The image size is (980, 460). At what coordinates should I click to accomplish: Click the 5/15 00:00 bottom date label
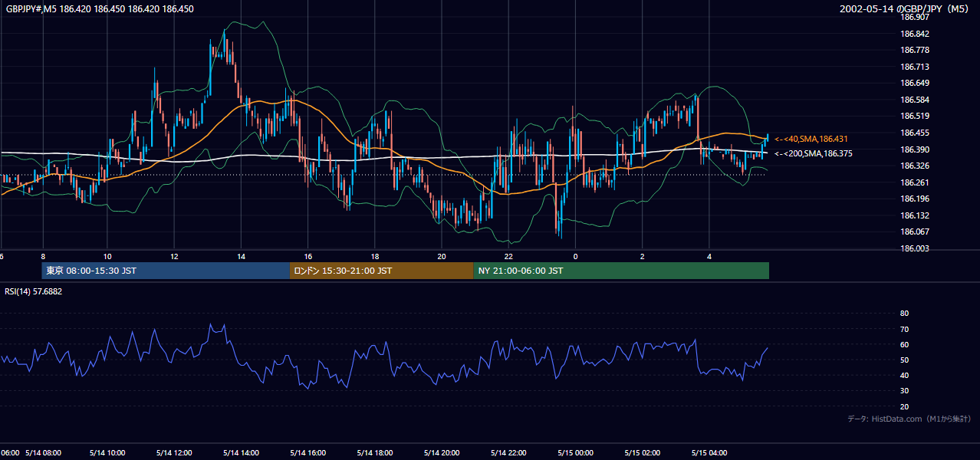point(575,453)
